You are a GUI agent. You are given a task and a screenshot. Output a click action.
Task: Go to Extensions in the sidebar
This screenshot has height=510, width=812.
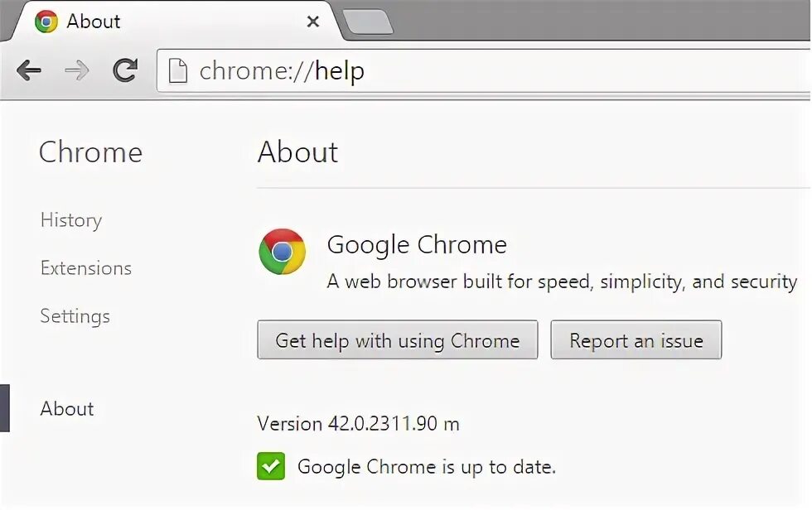tap(86, 268)
